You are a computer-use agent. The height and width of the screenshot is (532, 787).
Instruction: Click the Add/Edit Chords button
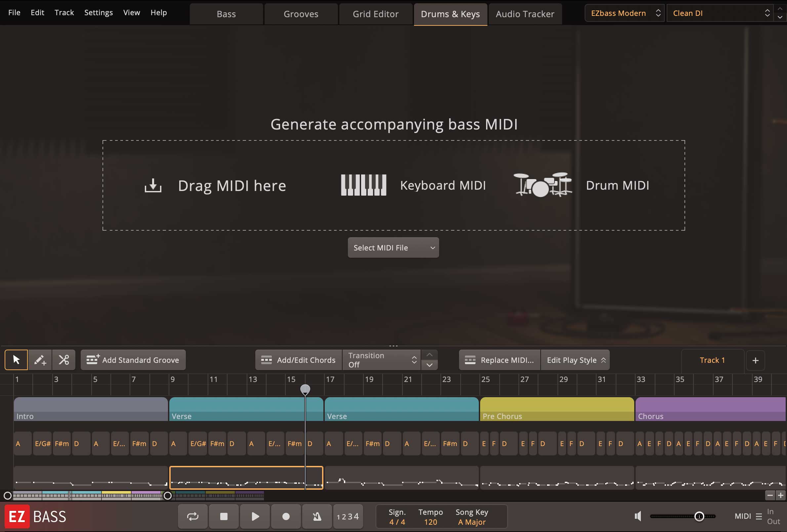pyautogui.click(x=298, y=360)
